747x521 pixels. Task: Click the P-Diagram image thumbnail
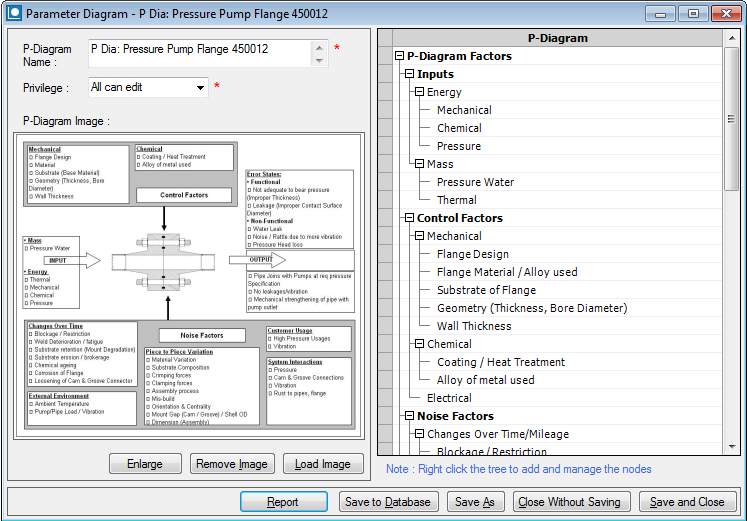pyautogui.click(x=189, y=286)
